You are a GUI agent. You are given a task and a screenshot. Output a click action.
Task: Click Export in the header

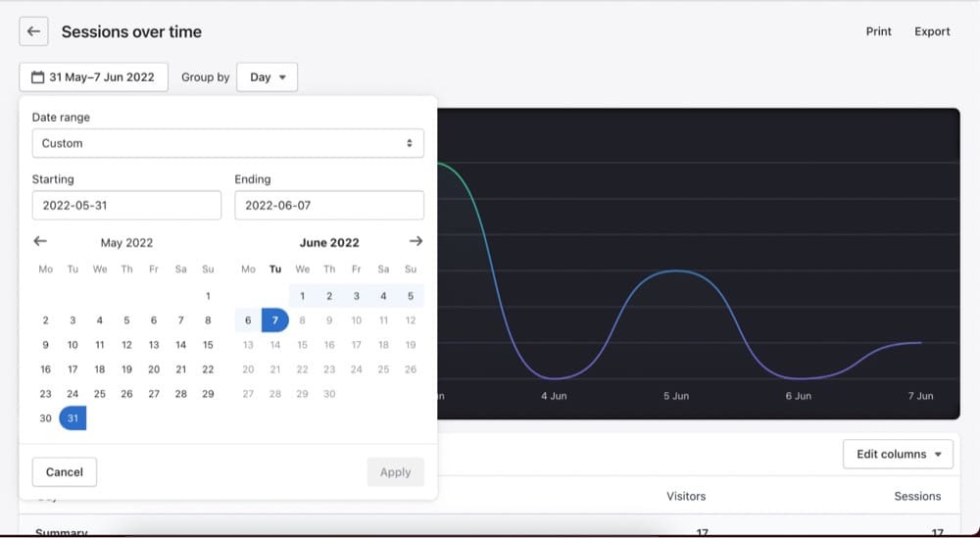coord(932,31)
